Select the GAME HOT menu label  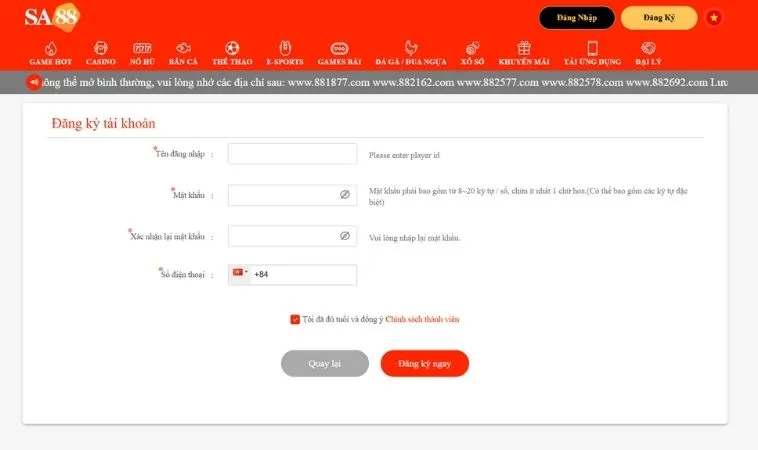pos(50,62)
